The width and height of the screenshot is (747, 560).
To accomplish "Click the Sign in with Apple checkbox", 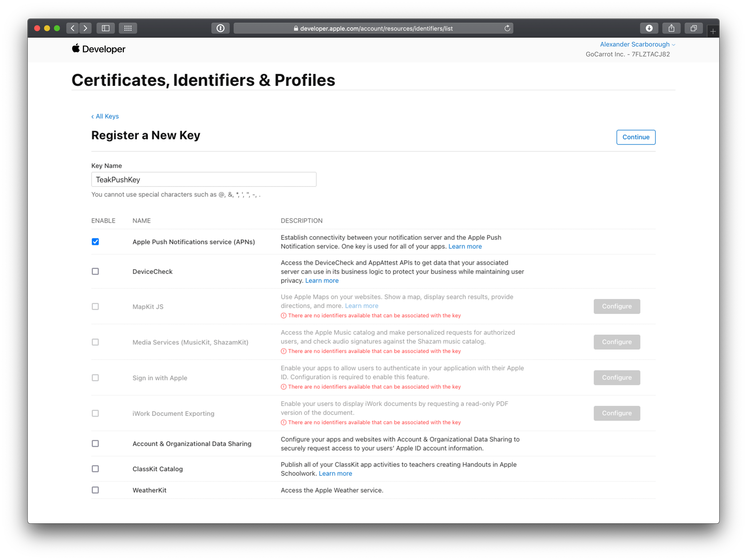I will [95, 378].
